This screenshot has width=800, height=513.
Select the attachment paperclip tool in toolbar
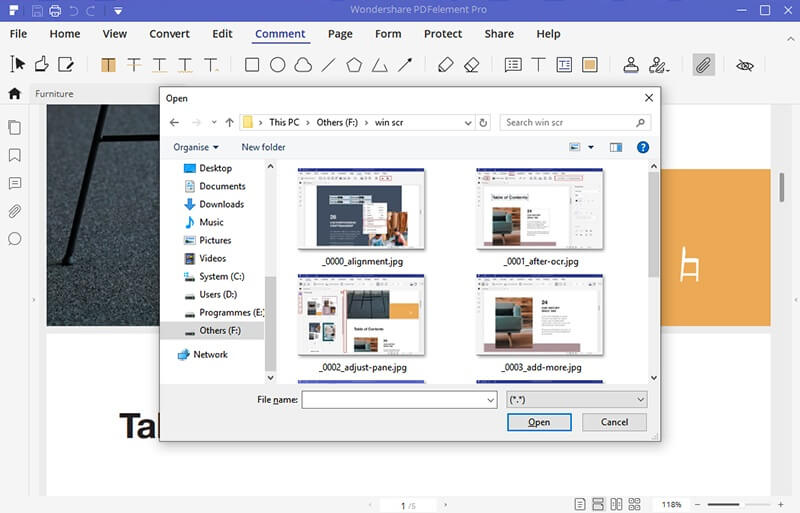pos(703,65)
